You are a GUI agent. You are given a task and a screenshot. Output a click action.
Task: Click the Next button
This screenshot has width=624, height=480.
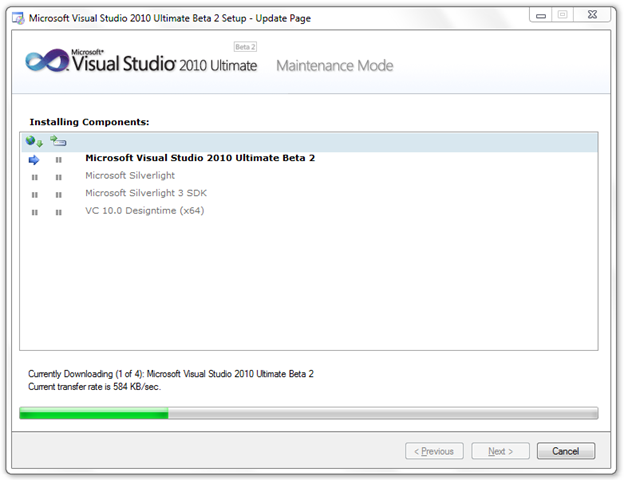[x=500, y=451]
